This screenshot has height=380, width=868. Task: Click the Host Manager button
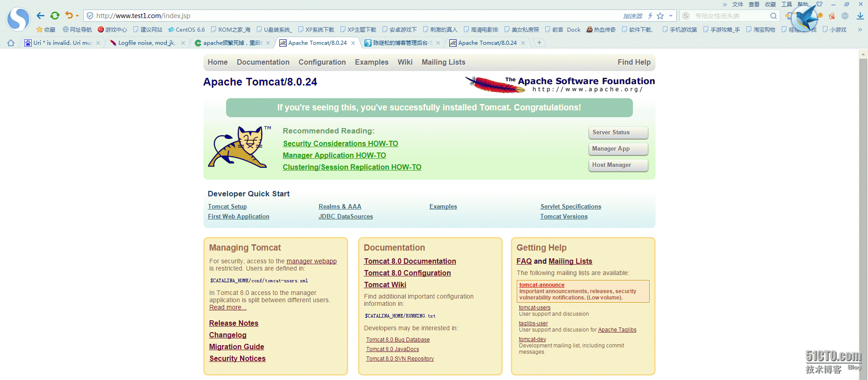coord(618,165)
